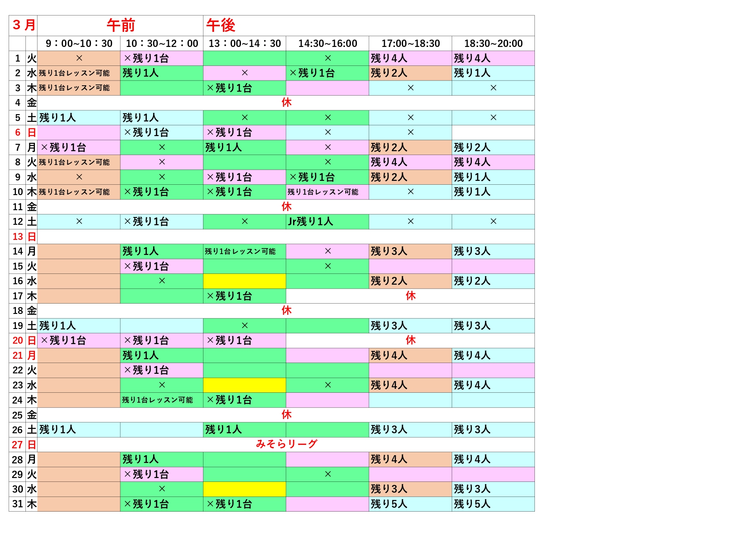Click '残り1人' in 18:30 slot on 10th
This screenshot has height=534, width=756.
pyautogui.click(x=472, y=192)
